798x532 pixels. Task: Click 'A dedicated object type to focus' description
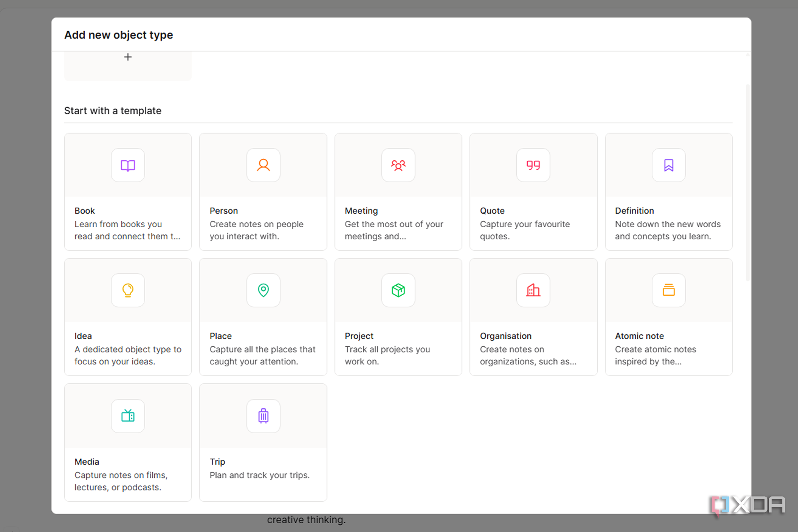[128, 355]
